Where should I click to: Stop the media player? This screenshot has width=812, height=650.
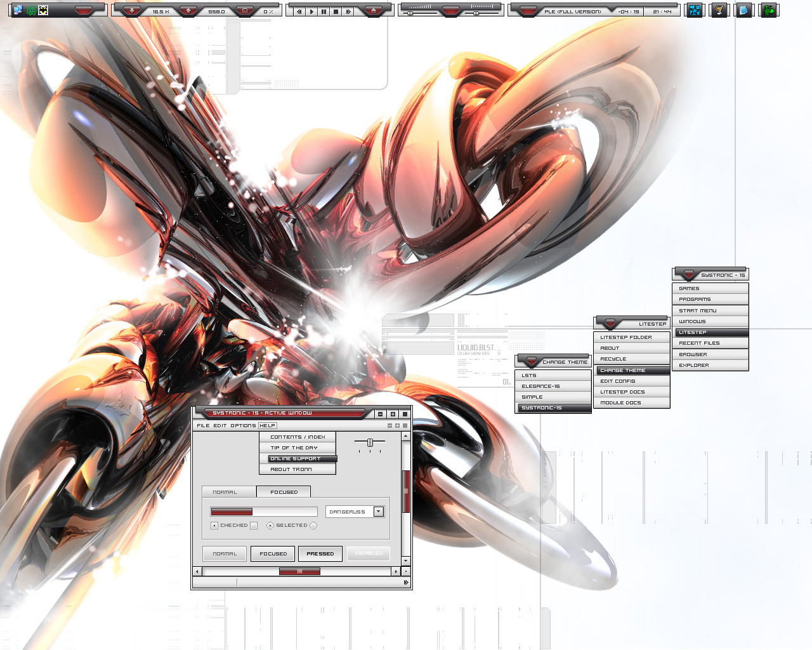click(x=336, y=11)
